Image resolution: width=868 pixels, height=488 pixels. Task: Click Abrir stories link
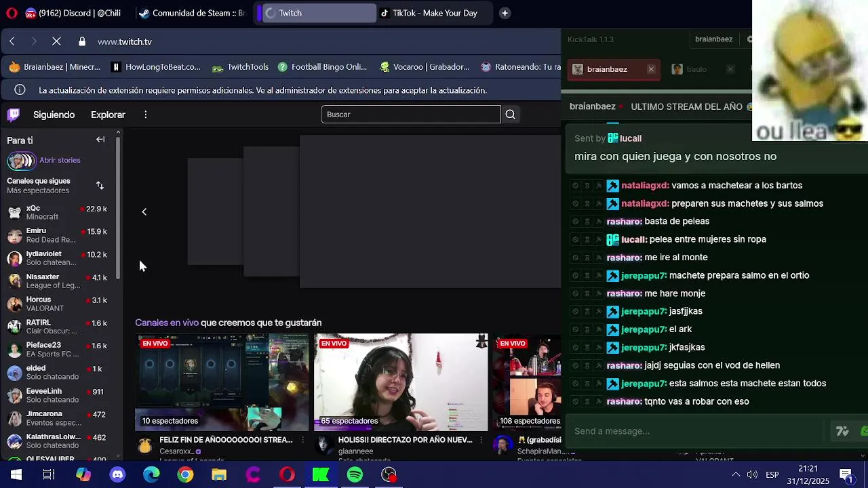60,161
